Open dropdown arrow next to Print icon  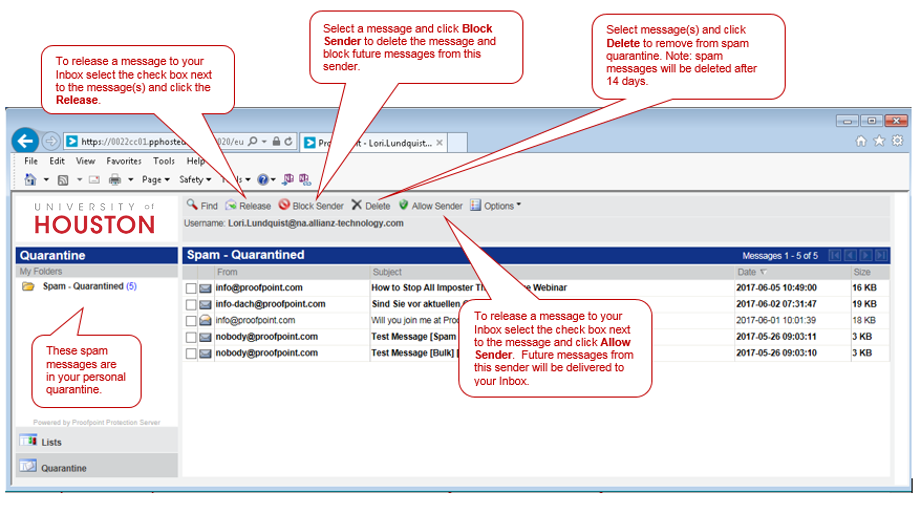point(130,180)
